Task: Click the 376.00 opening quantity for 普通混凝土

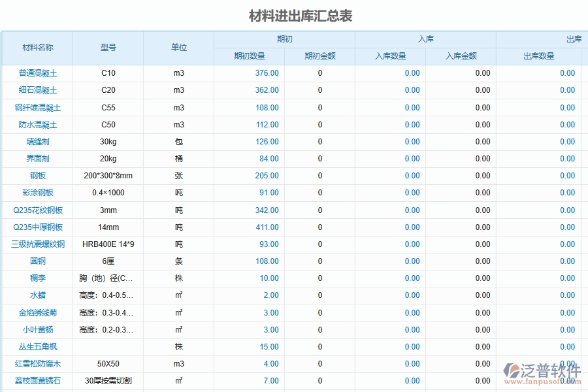Action: 267,73
